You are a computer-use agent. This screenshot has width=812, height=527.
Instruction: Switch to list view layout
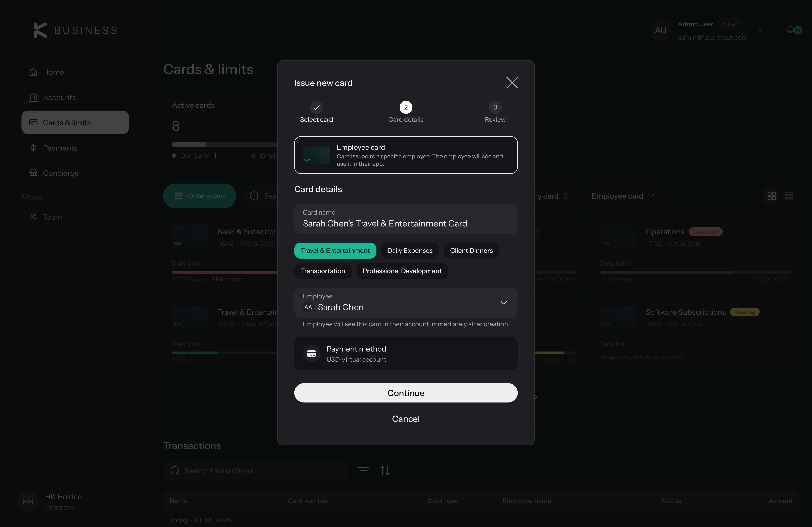789,196
